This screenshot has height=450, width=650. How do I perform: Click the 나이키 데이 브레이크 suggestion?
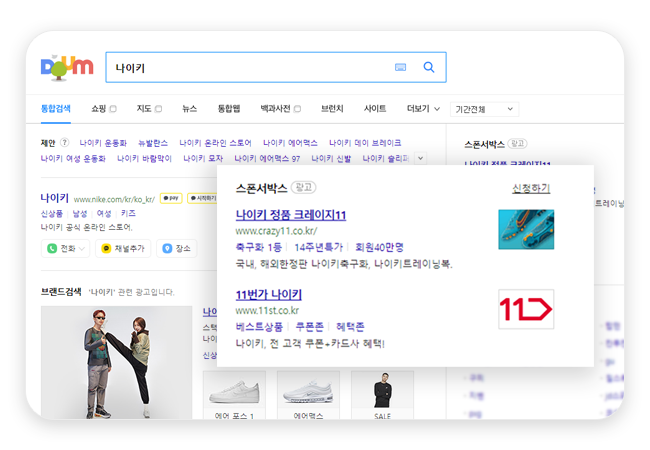click(365, 143)
